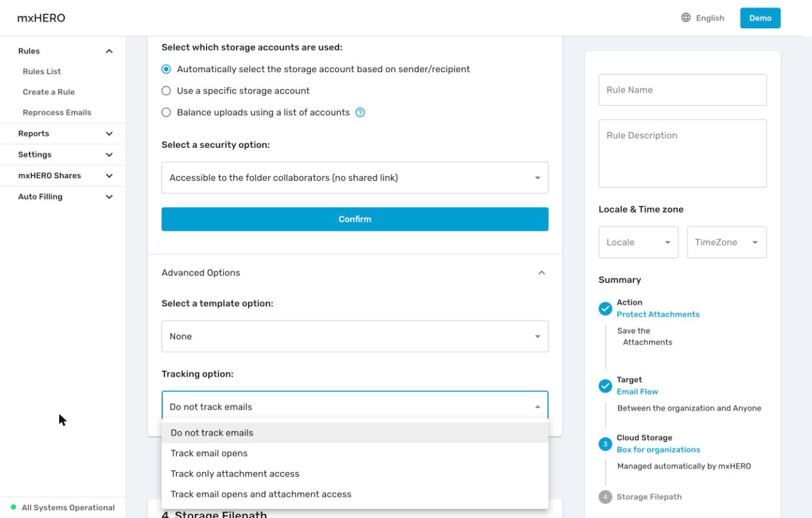
Task: Expand the Auto Filling sidebar section
Action: point(109,197)
